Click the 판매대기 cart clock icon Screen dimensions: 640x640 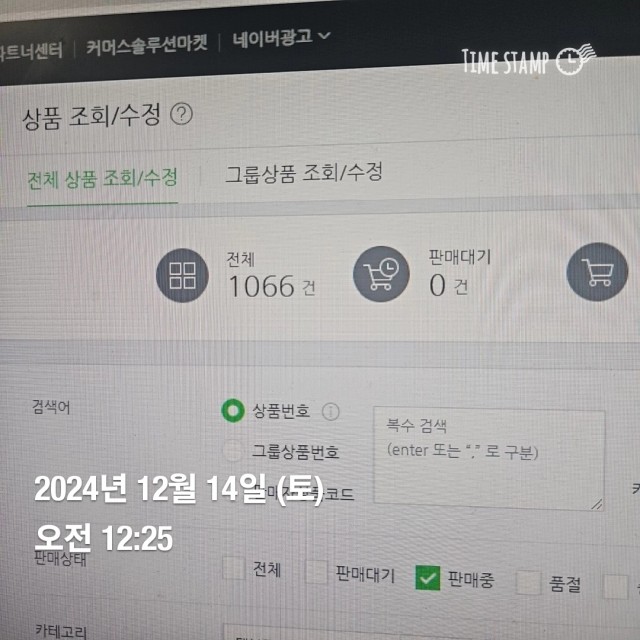point(381,274)
